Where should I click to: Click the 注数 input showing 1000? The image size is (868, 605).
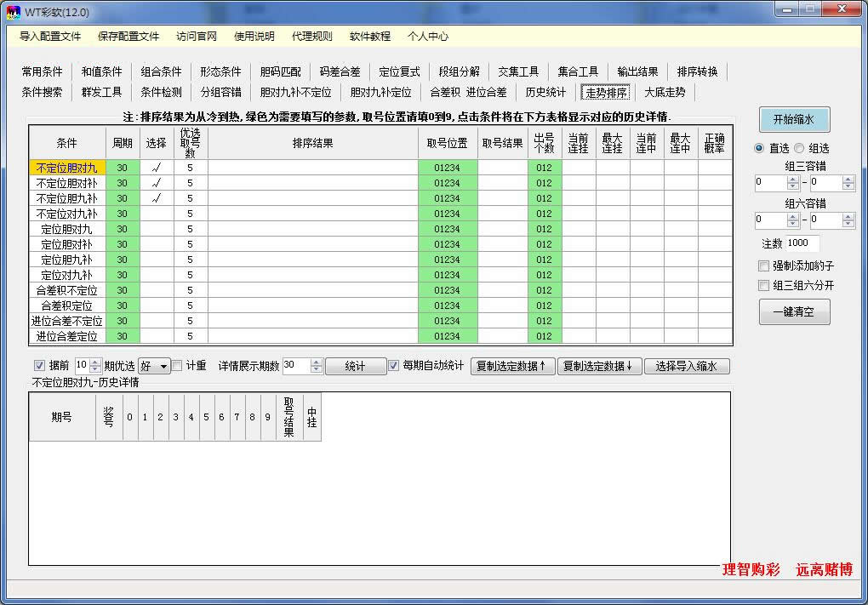pos(802,243)
